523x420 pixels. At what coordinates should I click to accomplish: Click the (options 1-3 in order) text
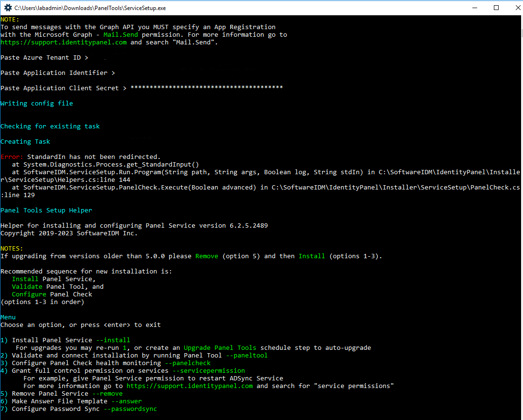(x=43, y=302)
